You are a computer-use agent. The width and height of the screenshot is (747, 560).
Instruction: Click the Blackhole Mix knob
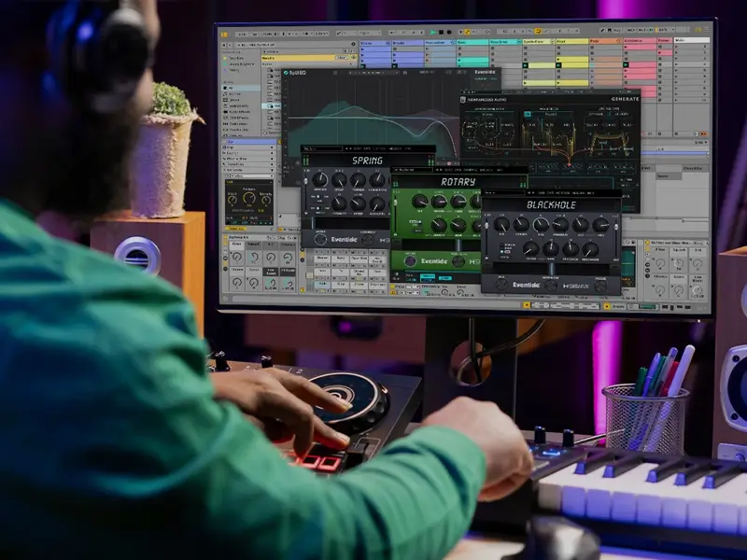tap(501, 224)
